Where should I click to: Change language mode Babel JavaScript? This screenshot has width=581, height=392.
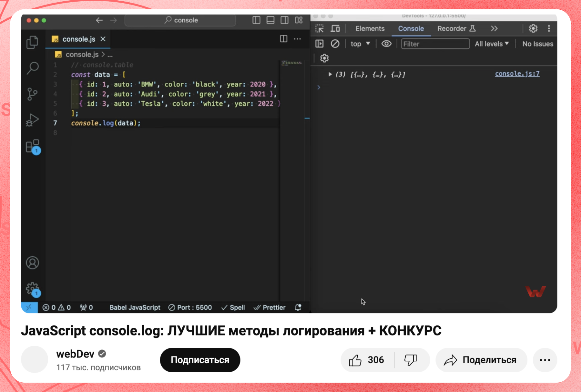coord(135,307)
